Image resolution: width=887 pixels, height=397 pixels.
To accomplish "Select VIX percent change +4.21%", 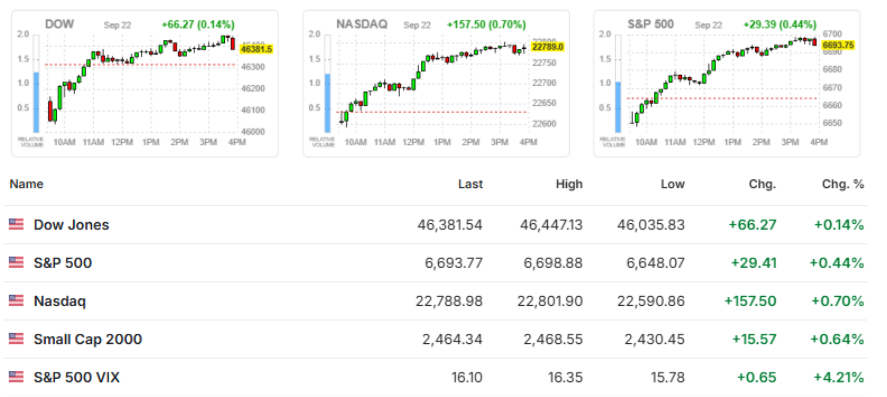I will click(839, 377).
